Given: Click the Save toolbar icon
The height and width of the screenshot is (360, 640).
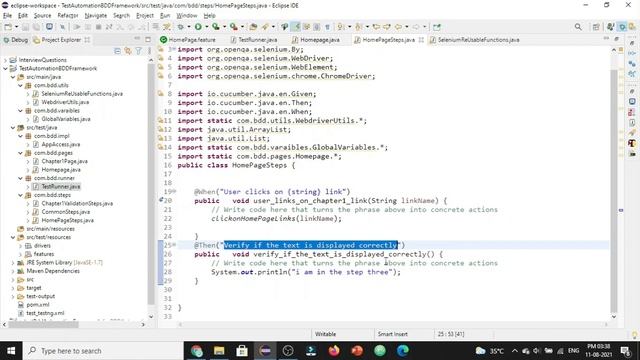Looking at the screenshot, I should 26,27.
